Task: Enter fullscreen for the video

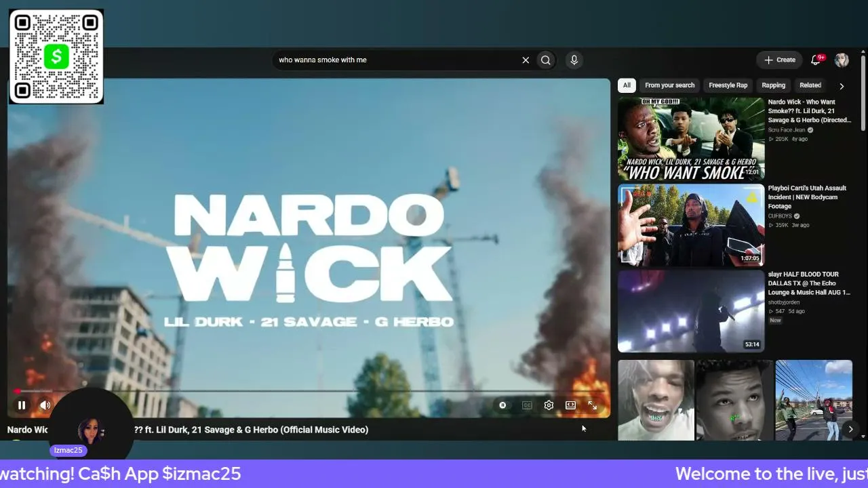Action: (x=592, y=405)
